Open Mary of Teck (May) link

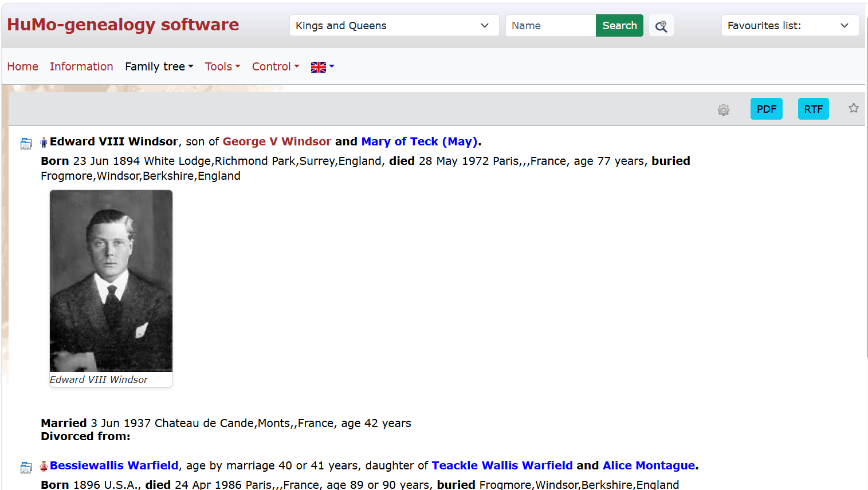[419, 141]
